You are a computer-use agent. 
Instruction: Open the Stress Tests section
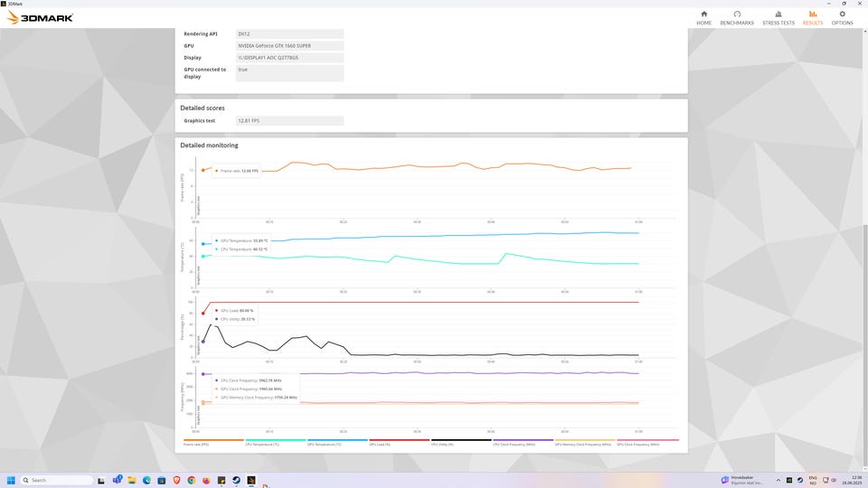778,18
